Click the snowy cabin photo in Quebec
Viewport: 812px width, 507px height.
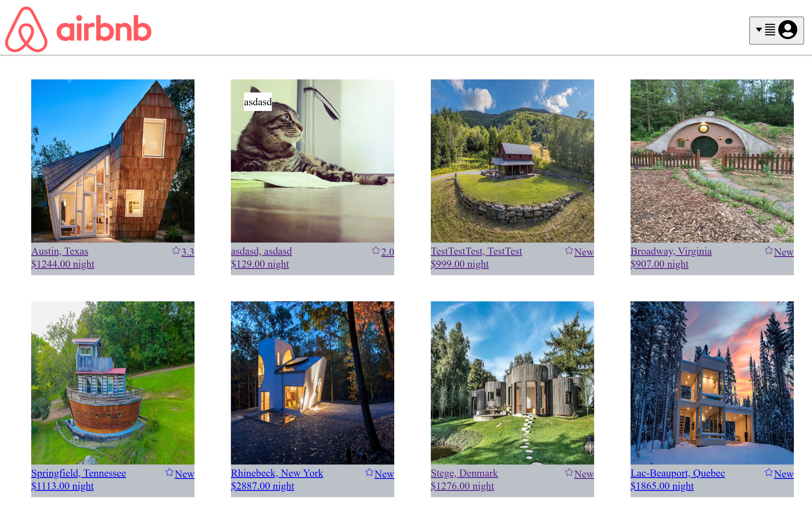tap(712, 383)
